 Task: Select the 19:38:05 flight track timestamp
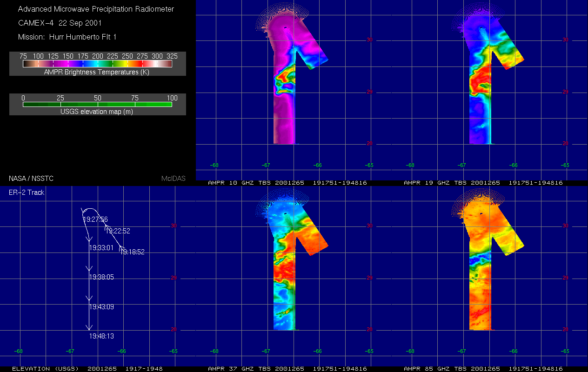pyautogui.click(x=101, y=277)
